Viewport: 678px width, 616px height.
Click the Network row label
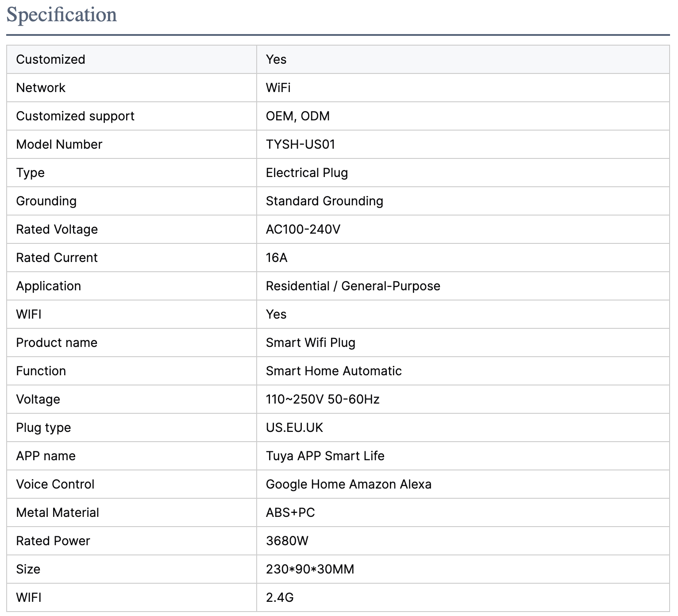(41, 88)
